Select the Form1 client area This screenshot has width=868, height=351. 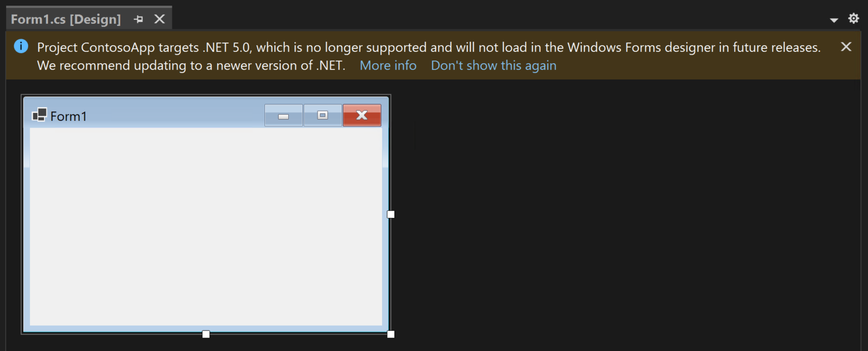(x=206, y=226)
